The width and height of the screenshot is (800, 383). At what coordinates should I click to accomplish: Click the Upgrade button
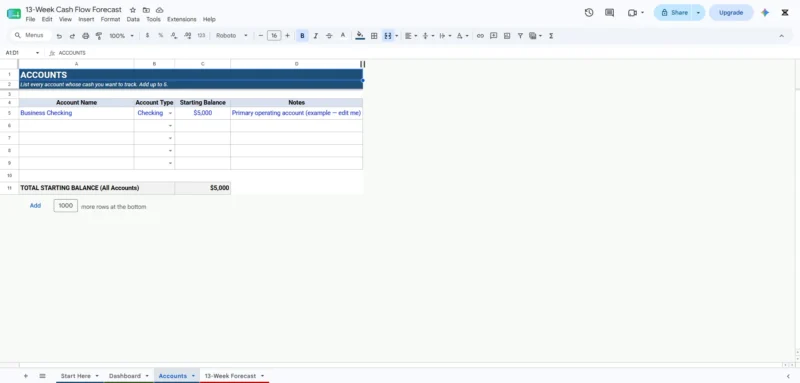click(731, 13)
